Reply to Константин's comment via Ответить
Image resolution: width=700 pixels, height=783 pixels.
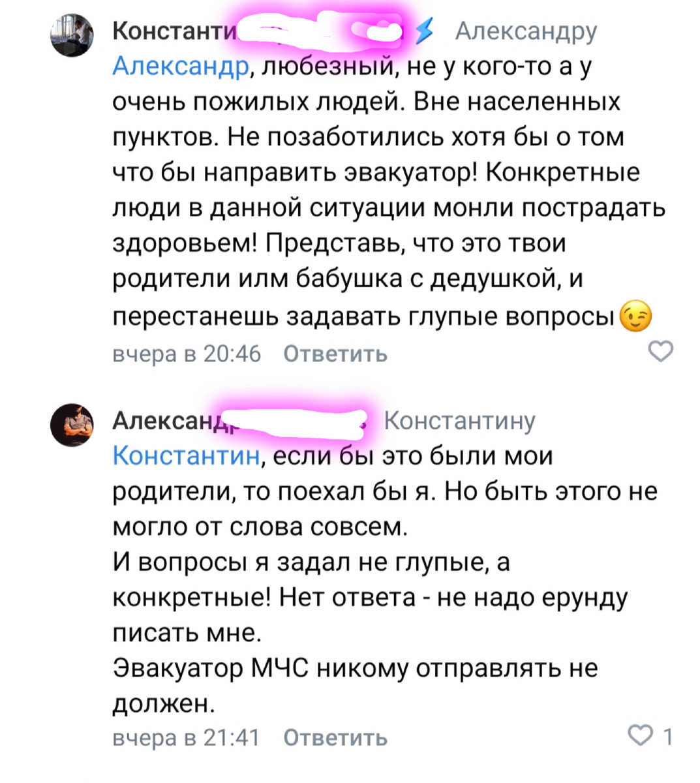(x=333, y=354)
